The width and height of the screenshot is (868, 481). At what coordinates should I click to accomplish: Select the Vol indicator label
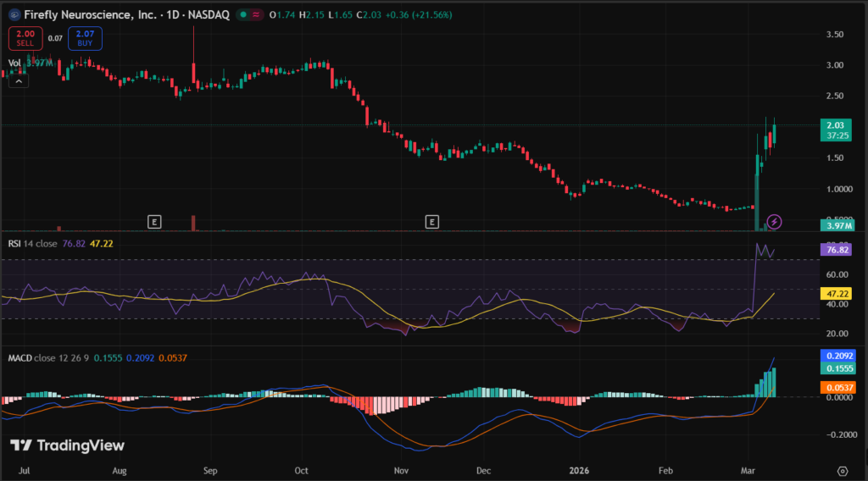point(14,63)
